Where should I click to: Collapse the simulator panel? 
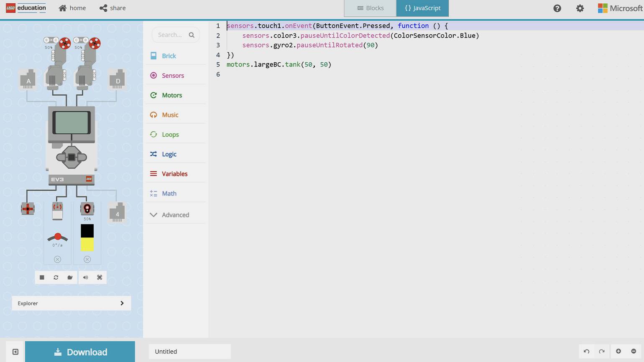point(15,352)
